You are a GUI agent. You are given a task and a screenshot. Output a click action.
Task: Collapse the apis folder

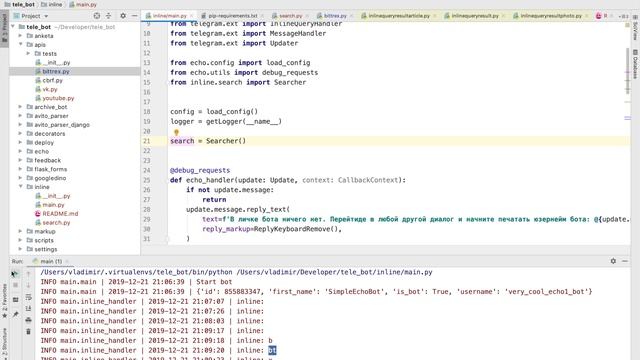point(20,44)
